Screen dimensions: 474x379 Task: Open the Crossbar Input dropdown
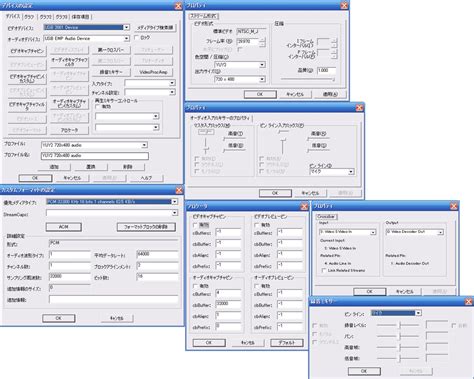click(x=373, y=232)
